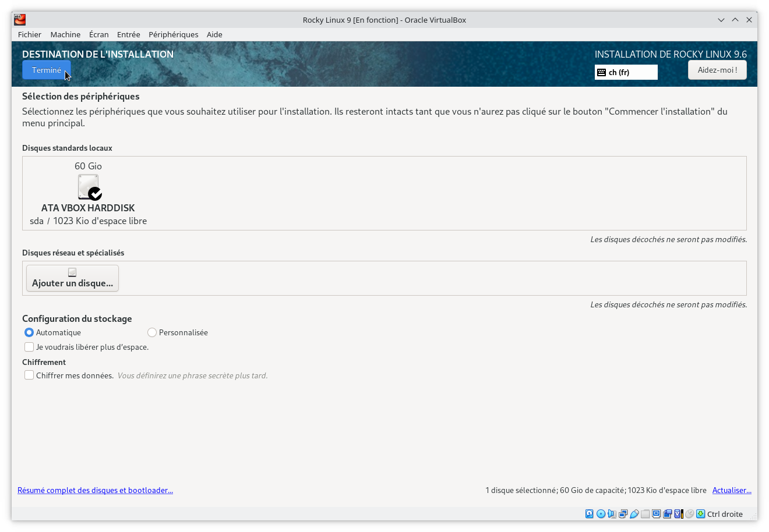Click the USB devices icon in VirtualBox status bar
This screenshot has height=532, width=769.
pos(634,513)
